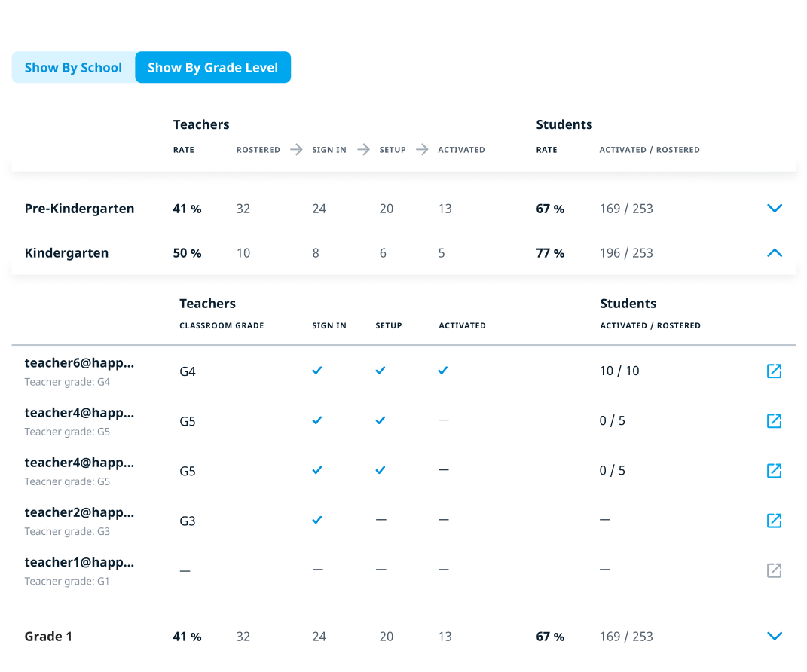Open external link for teacher2 row
Image resolution: width=807 pixels, height=672 pixels.
pos(774,521)
